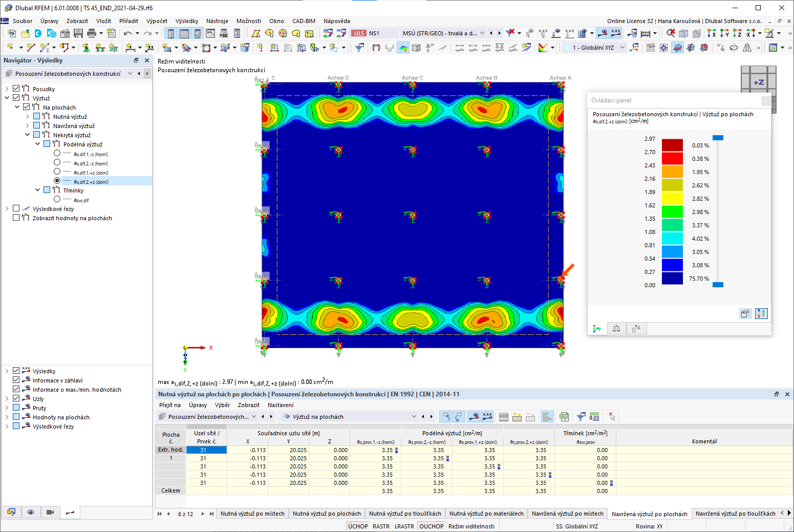
Task: Open Přejít na in the table menu
Action: click(x=169, y=405)
